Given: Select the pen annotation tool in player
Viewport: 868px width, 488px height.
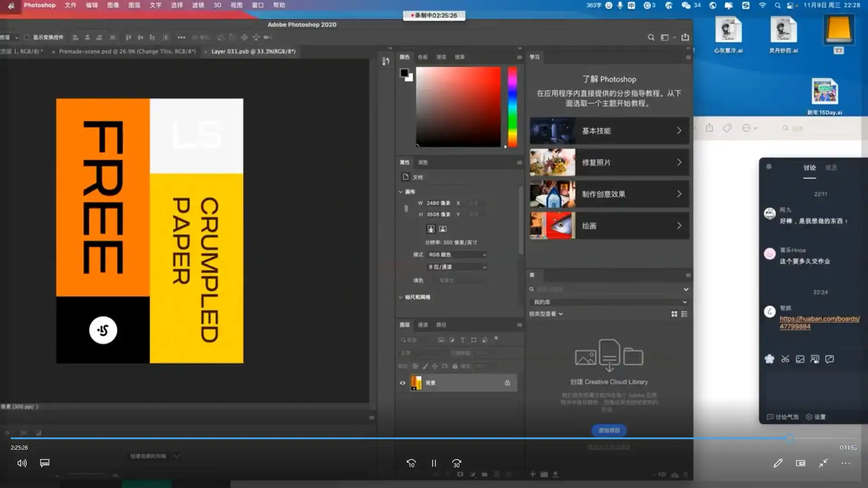Looking at the screenshot, I should tap(778, 463).
